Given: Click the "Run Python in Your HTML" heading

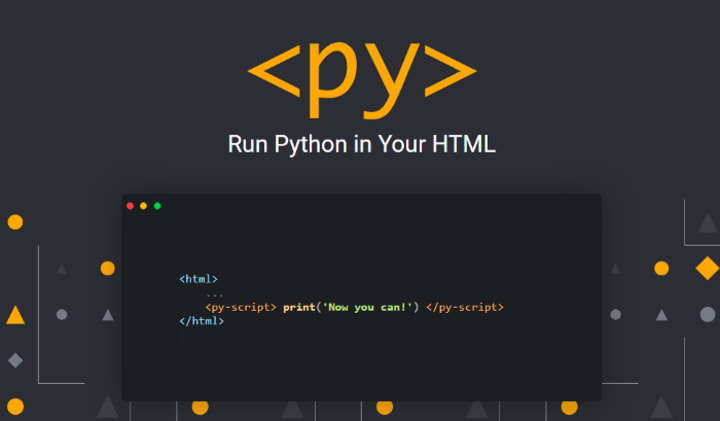Looking at the screenshot, I should [x=362, y=144].
